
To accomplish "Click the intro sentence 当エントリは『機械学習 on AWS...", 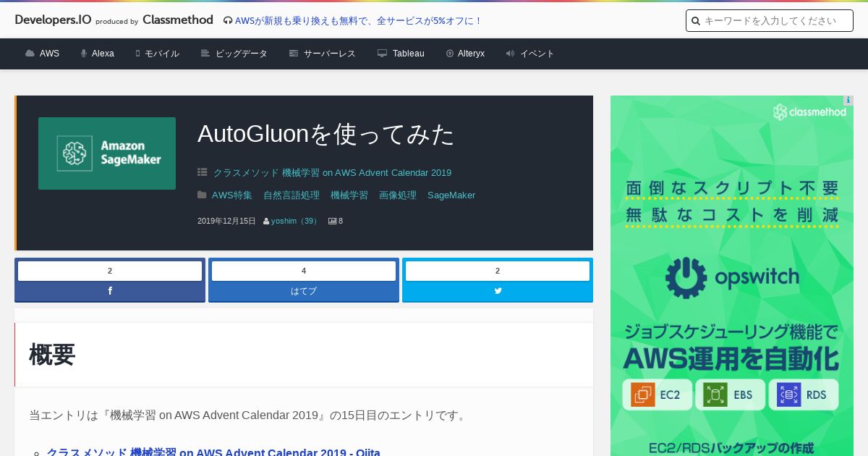I will click(x=249, y=415).
